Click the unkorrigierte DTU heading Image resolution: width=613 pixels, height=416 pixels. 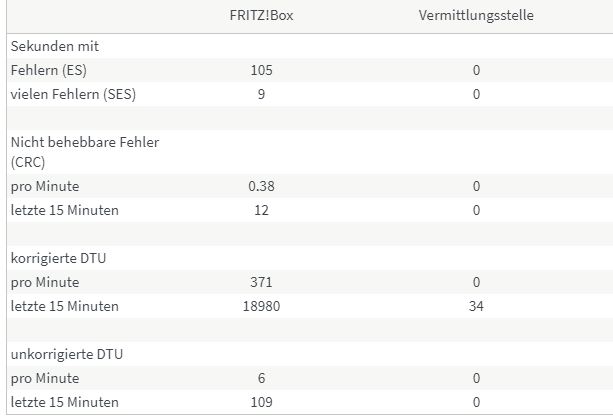tap(67, 354)
